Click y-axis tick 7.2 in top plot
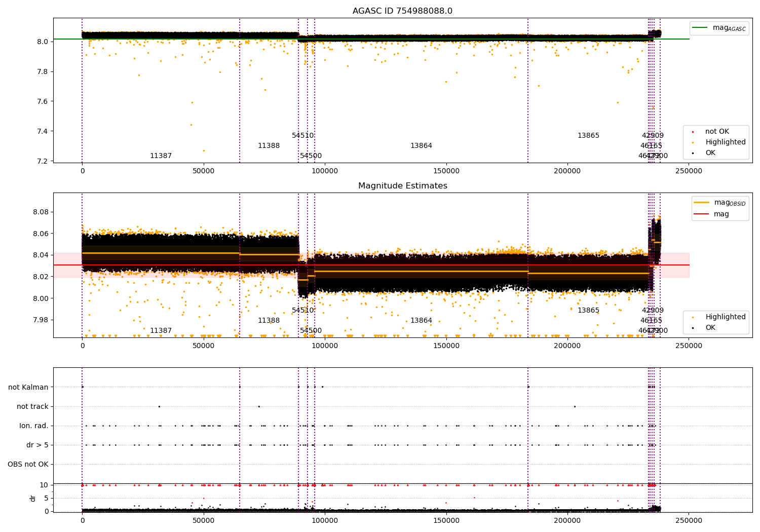Screen dimensions: 760x532 pos(43,162)
